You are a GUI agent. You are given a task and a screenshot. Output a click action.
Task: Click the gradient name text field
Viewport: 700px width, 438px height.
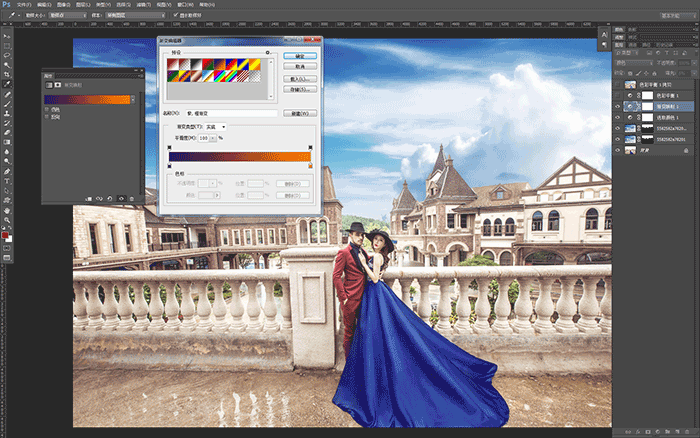click(231, 113)
